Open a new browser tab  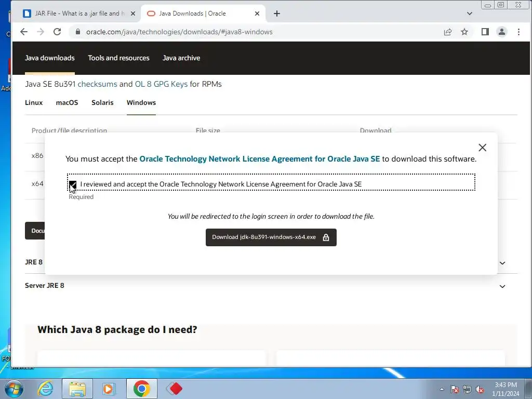pos(277,14)
